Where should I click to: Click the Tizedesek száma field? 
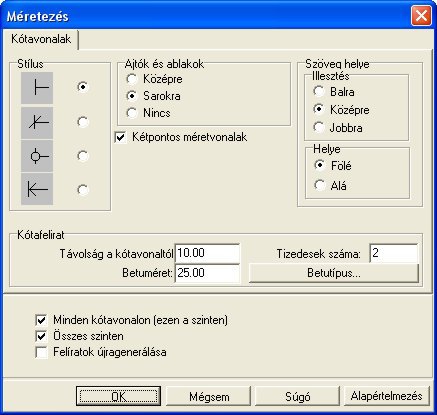[394, 254]
